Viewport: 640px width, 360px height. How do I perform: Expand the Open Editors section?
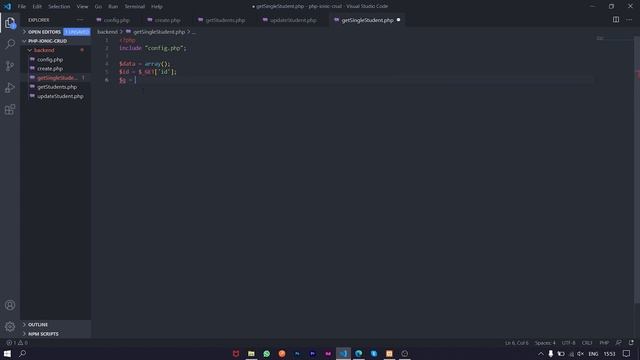[x=44, y=32]
